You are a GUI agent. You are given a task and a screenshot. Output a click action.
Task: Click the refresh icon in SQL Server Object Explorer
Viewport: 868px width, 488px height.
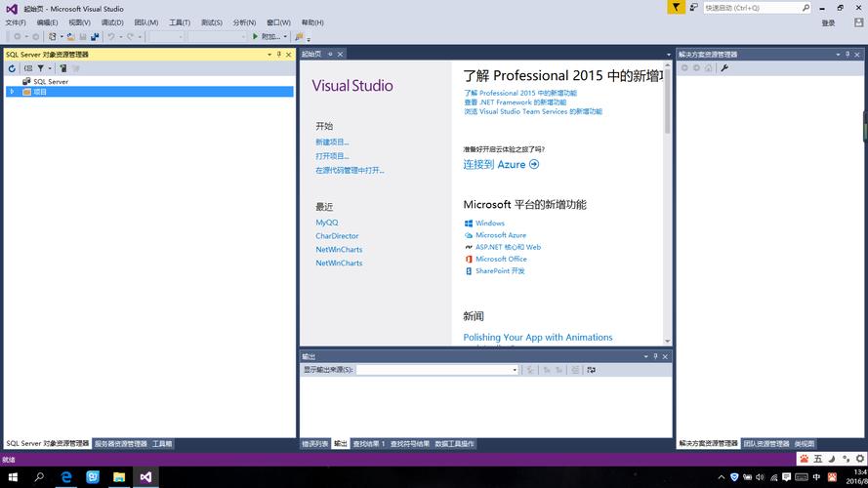pos(12,68)
